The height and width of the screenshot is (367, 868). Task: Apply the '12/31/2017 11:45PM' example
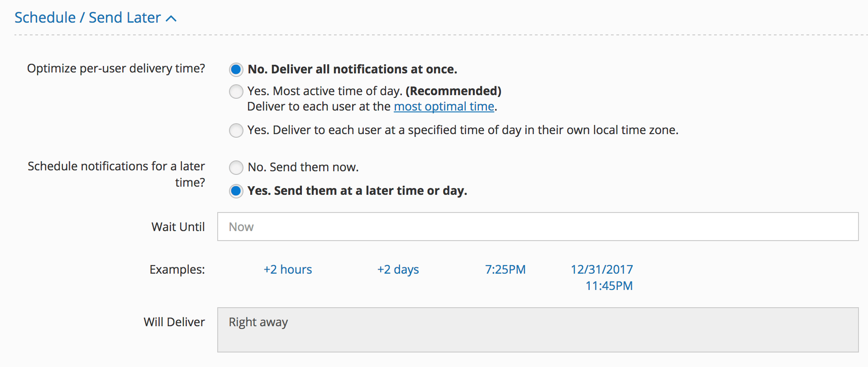point(601,269)
